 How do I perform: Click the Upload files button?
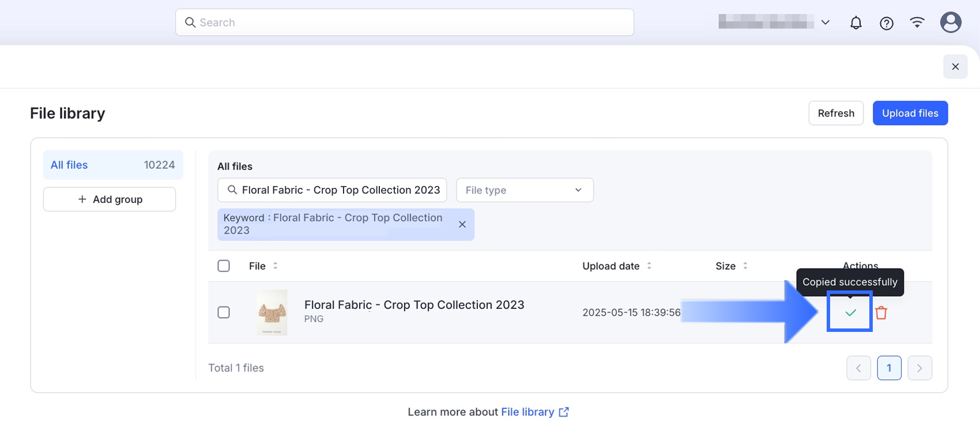pyautogui.click(x=910, y=113)
